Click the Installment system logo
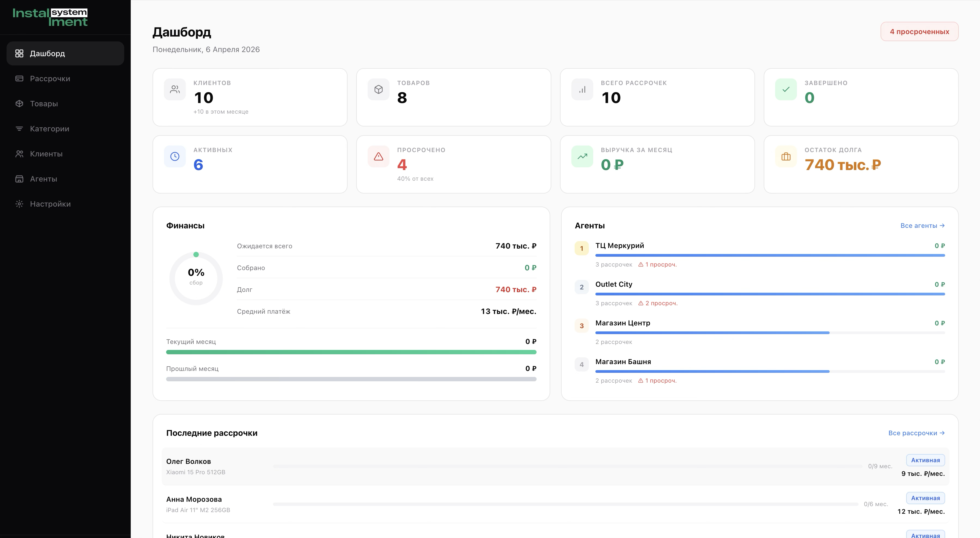The width and height of the screenshot is (980, 538). pyautogui.click(x=50, y=17)
